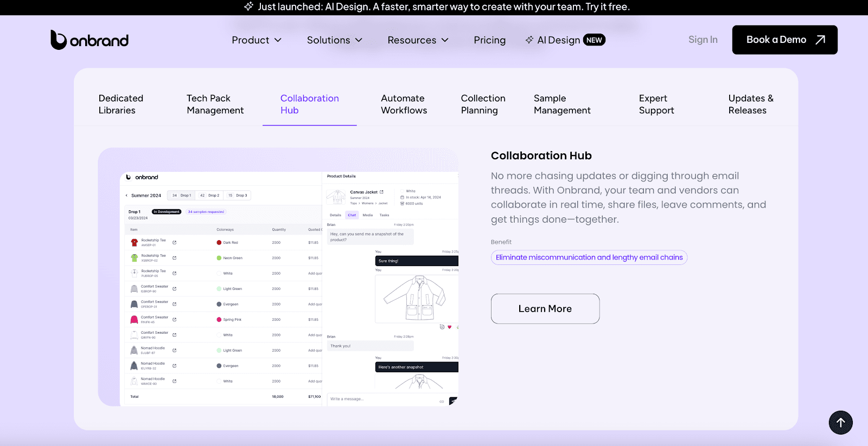Viewport: 868px width, 446px height.
Task: Click the sparkle icon in the announcement banner
Action: (248, 7)
